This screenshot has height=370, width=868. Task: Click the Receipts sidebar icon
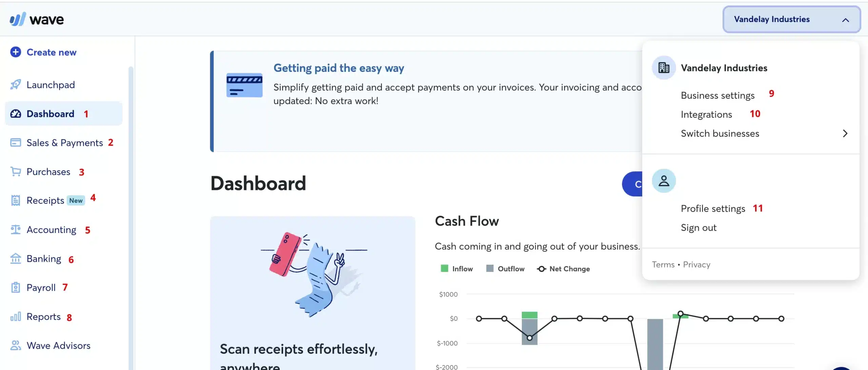pyautogui.click(x=16, y=200)
